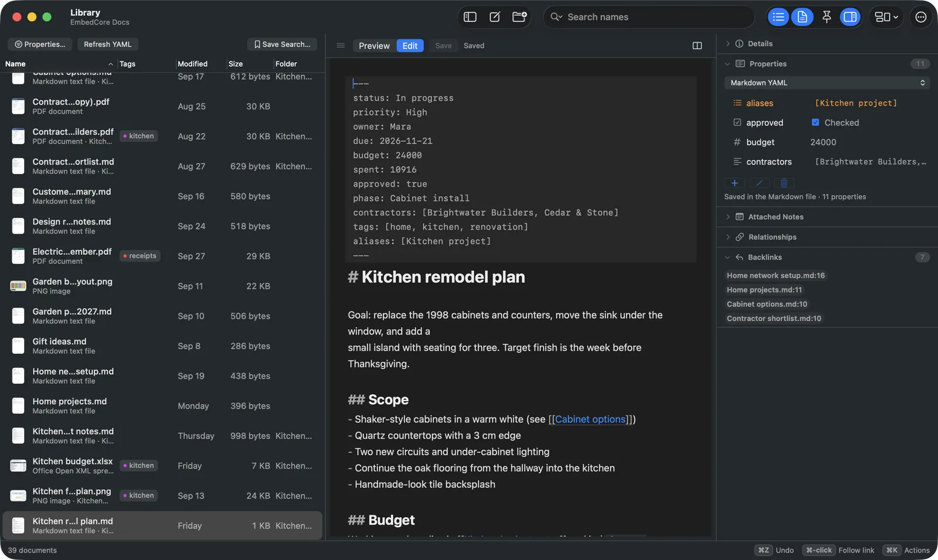Toggle the inspector panel icon
Screen dimensions: 938x560
tap(850, 17)
